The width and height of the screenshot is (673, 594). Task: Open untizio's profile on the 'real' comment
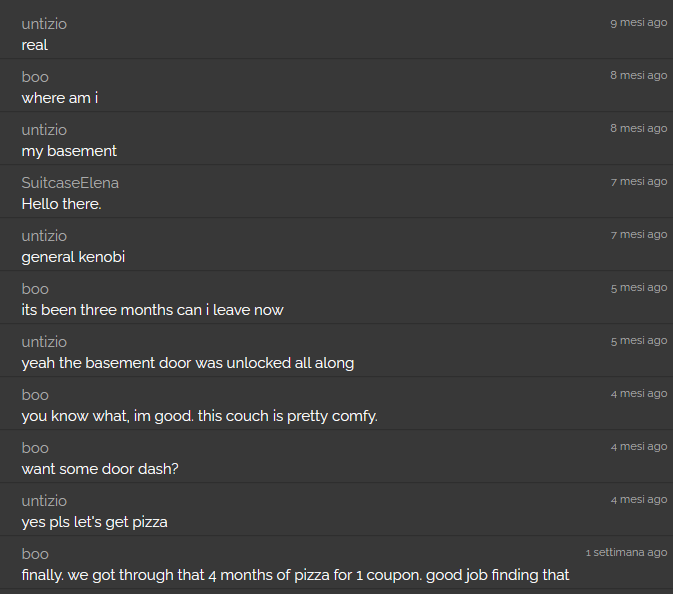coord(44,24)
